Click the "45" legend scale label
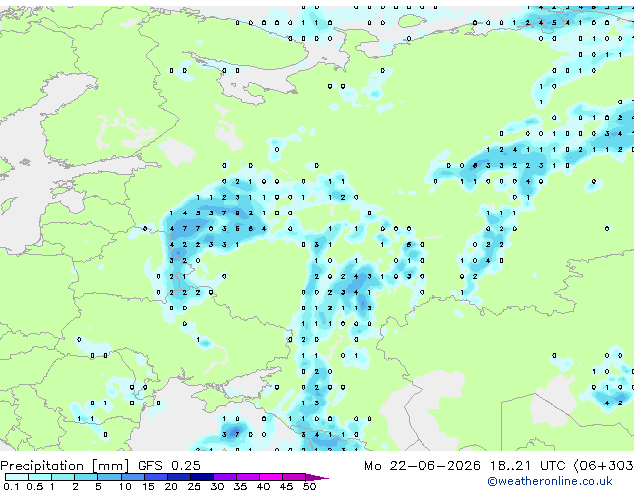 [x=286, y=486]
